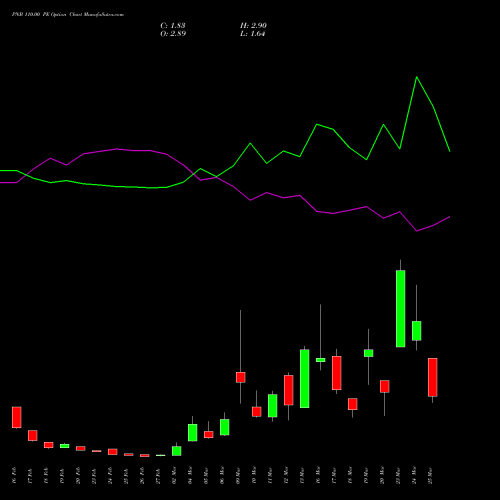Click the PE Option Chart title text
Viewport: 500px width, 500px height.
click(x=68, y=15)
